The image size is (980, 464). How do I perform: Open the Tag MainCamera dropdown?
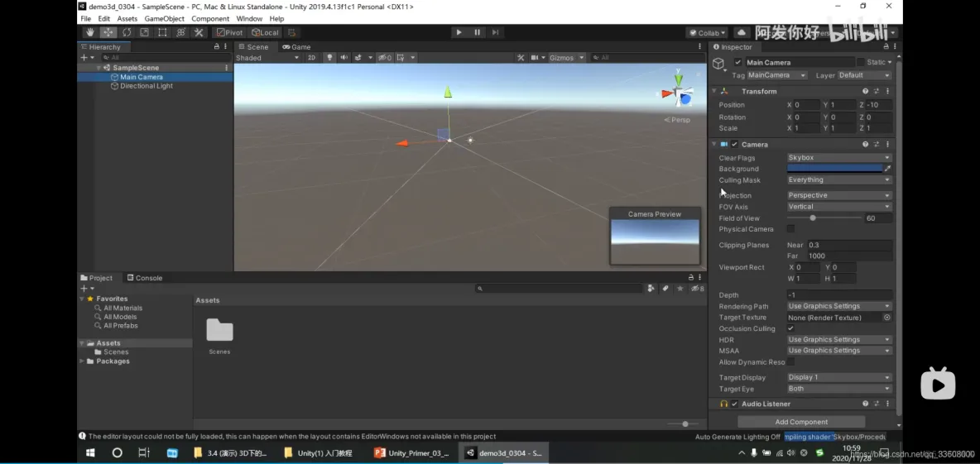coord(778,75)
